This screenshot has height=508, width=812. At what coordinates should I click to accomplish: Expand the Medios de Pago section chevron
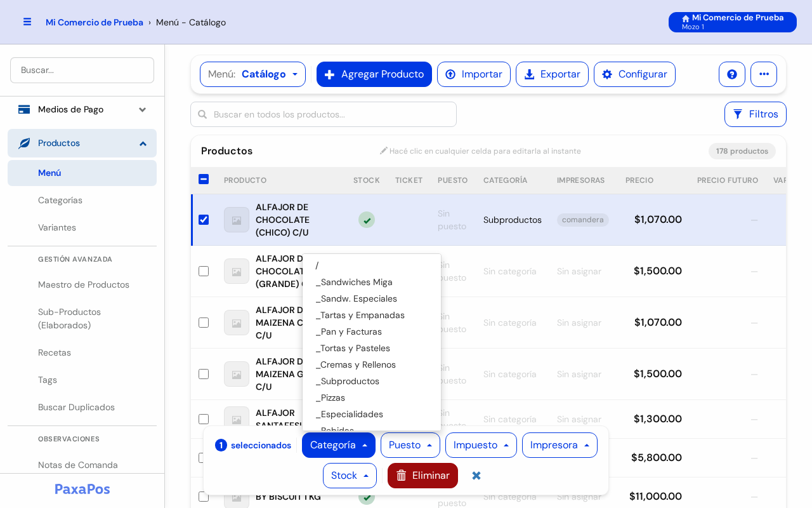[143, 109]
